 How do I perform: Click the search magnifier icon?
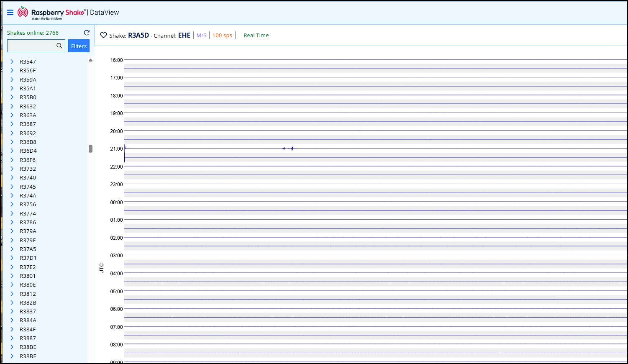point(59,46)
